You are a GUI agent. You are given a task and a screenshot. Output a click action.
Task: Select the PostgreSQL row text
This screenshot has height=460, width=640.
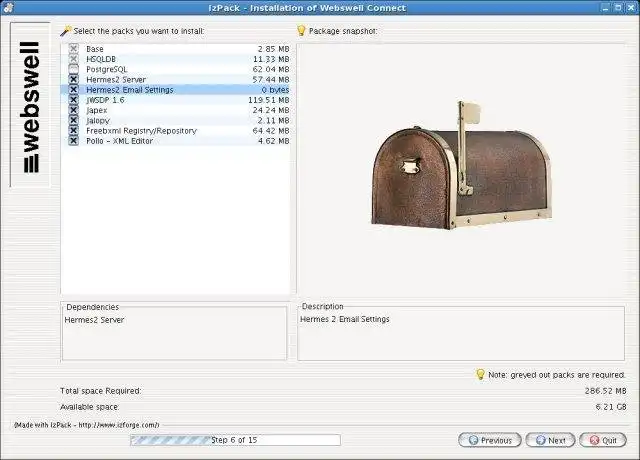point(107,69)
